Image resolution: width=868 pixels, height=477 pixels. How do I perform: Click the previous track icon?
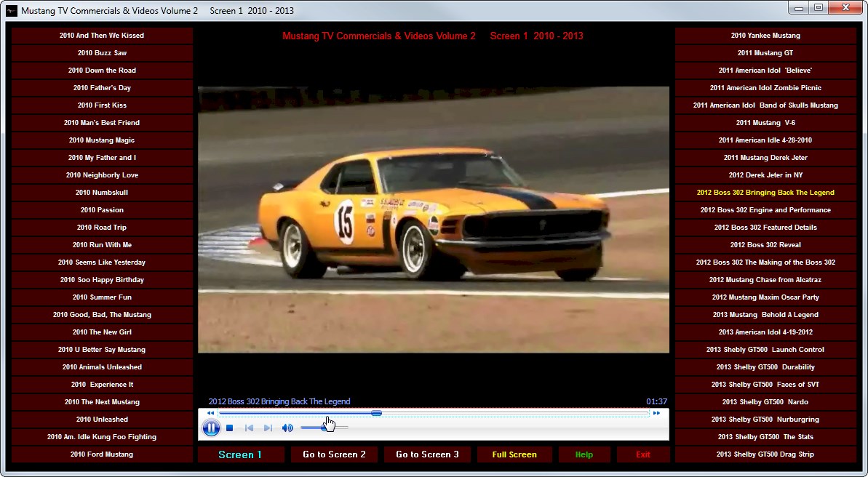click(249, 428)
